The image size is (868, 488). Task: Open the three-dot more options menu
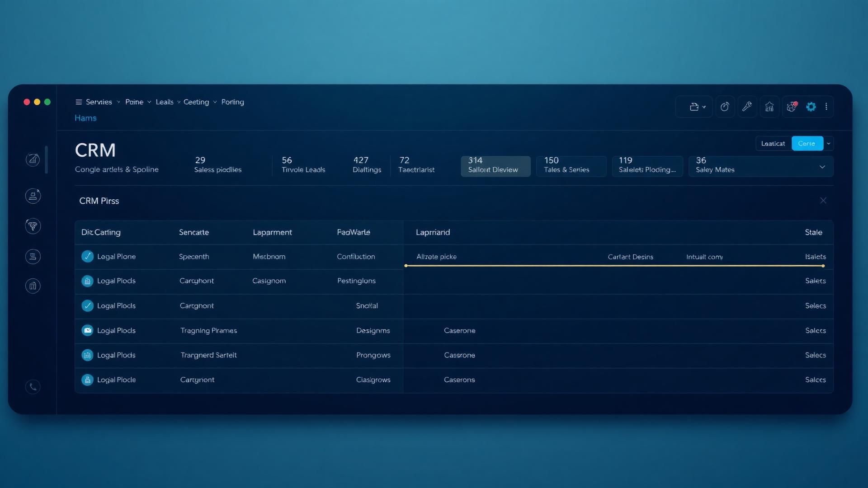click(826, 107)
